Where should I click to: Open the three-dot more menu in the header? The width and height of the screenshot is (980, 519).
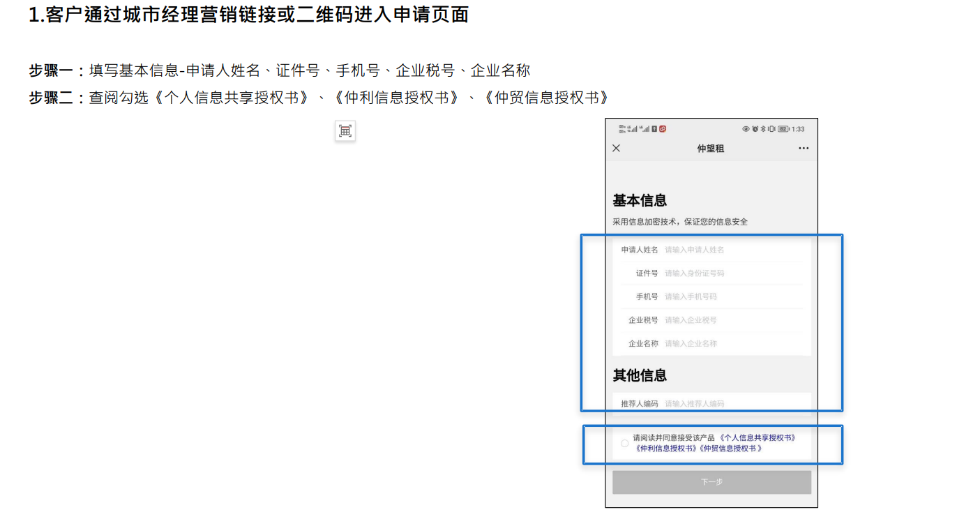tap(804, 149)
